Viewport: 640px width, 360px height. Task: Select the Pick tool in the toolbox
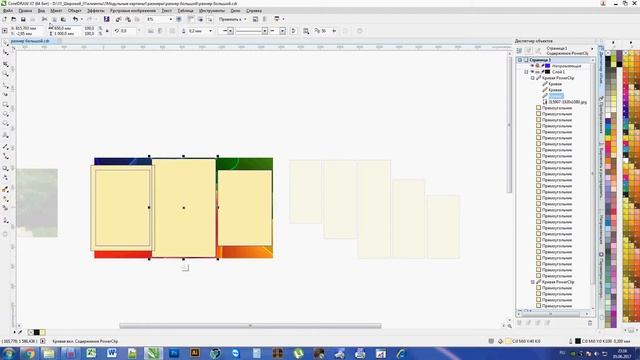click(5, 43)
